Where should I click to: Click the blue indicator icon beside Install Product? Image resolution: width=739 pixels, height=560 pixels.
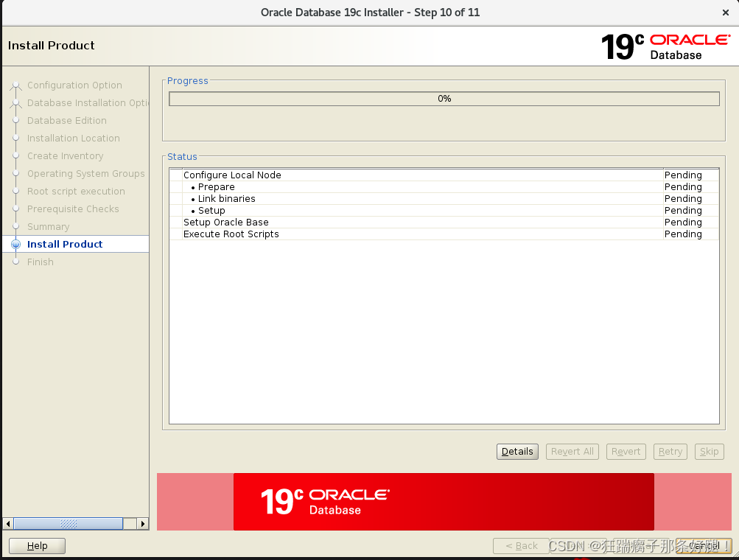15,244
